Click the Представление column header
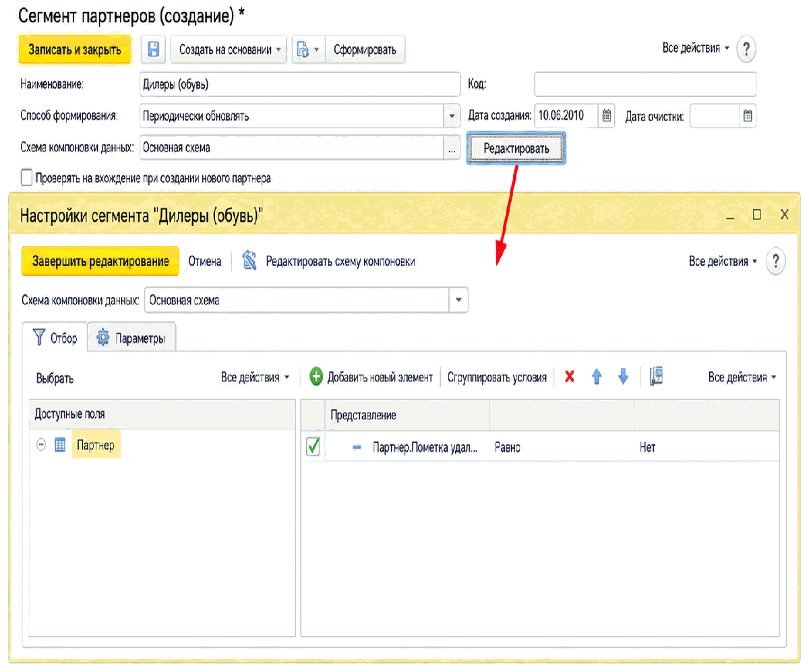 pos(407,415)
